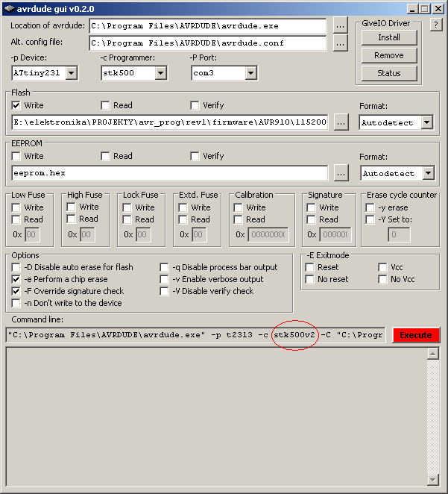Image resolution: width=448 pixels, height=494 pixels.
Task: Check Lock Fuse Write
Action: (127, 207)
